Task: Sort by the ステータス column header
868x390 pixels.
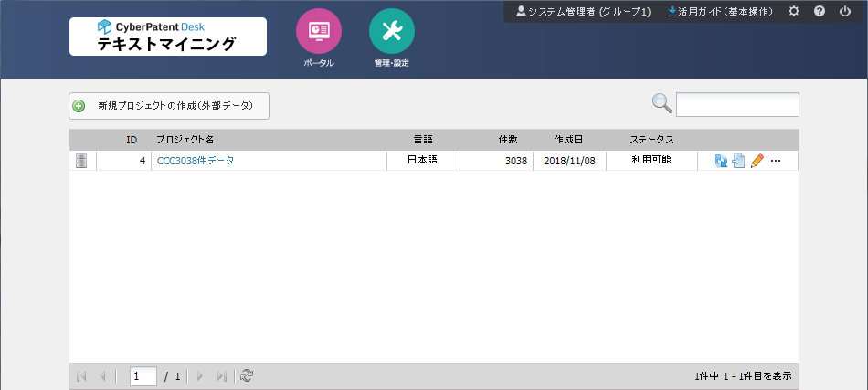Action: click(651, 140)
